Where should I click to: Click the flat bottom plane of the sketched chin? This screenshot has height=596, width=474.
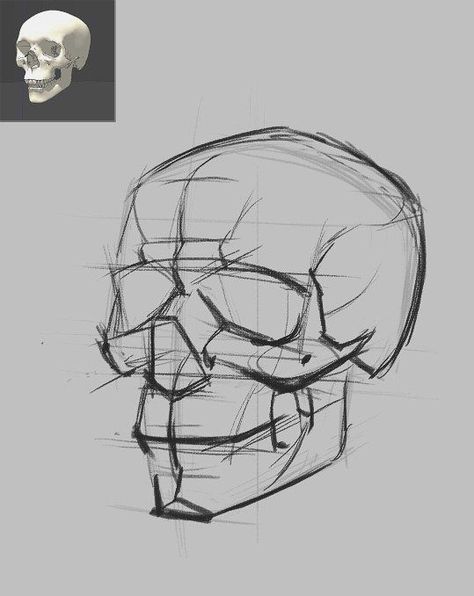point(181,510)
